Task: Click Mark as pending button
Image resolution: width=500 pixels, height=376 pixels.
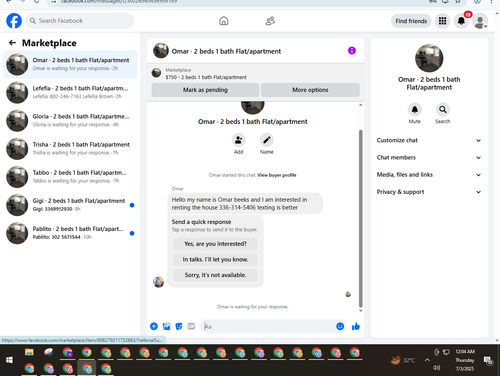Action: click(205, 90)
